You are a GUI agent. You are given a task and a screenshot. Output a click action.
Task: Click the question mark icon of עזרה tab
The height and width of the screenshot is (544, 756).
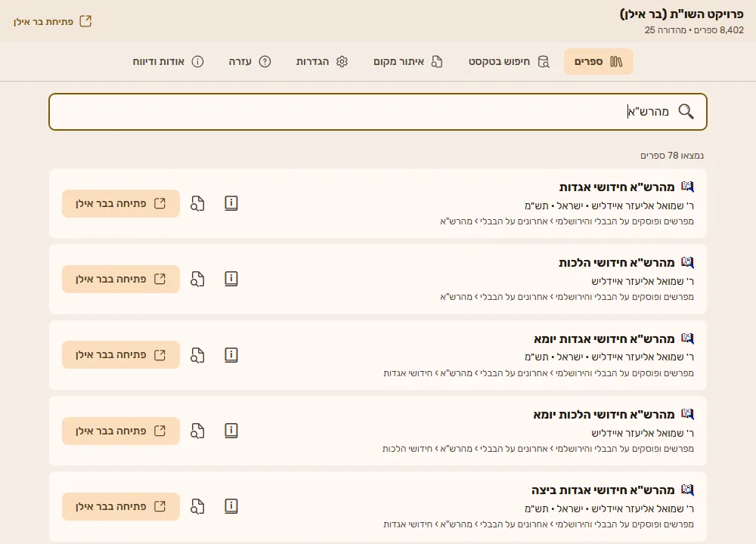tap(265, 62)
